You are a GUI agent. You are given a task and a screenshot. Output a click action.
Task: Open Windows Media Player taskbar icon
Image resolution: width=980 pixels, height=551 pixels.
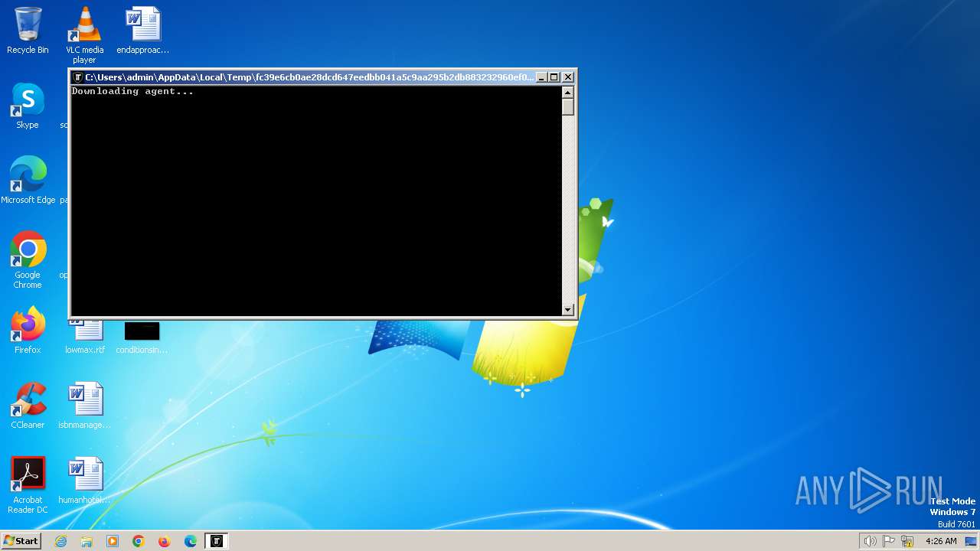113,541
